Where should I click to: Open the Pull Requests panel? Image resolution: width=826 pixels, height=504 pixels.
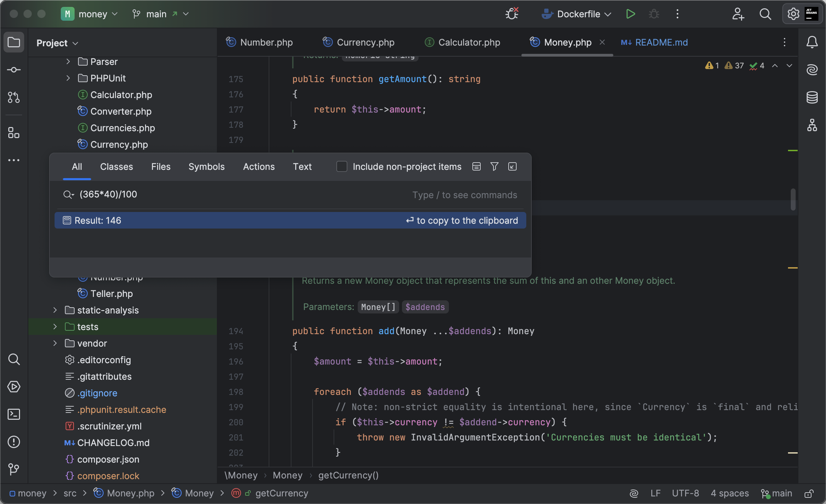pos(14,98)
